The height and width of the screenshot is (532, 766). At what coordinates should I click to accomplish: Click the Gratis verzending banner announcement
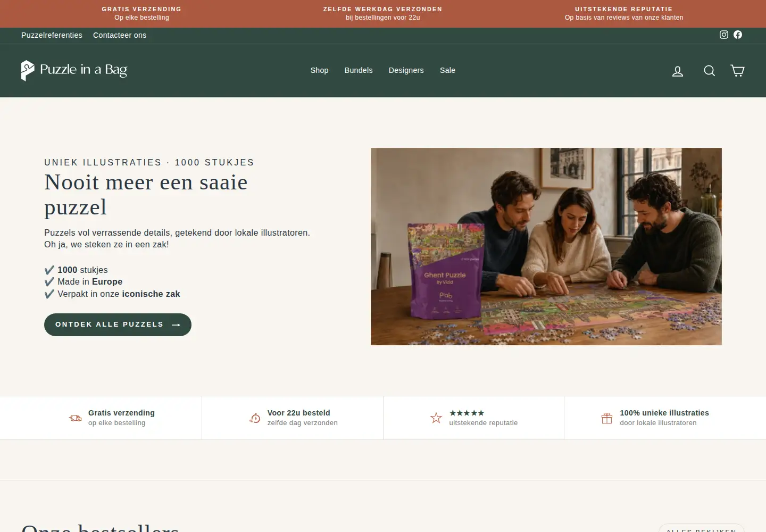[141, 13]
